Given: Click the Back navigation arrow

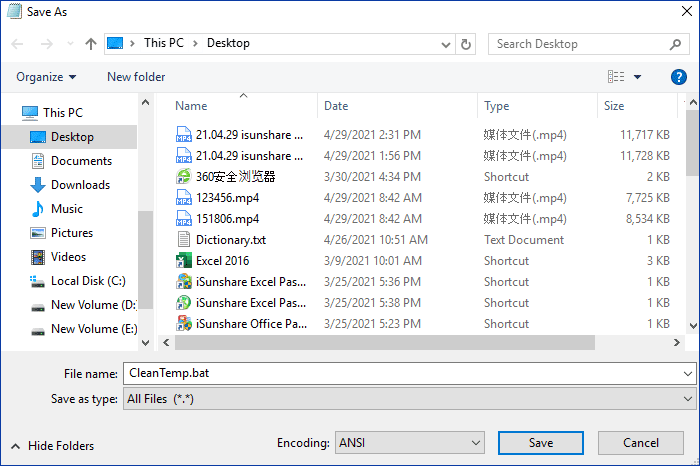Looking at the screenshot, I should (17, 44).
